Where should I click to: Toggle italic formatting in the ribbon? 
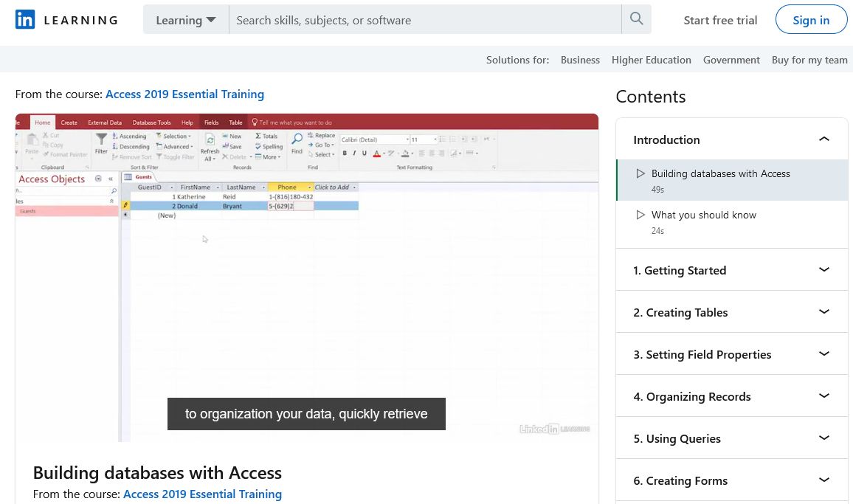coord(355,153)
